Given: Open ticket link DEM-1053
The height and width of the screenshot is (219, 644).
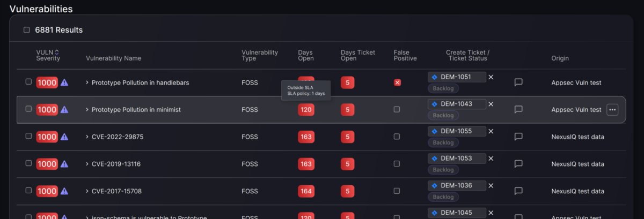Looking at the screenshot, I should 456,158.
